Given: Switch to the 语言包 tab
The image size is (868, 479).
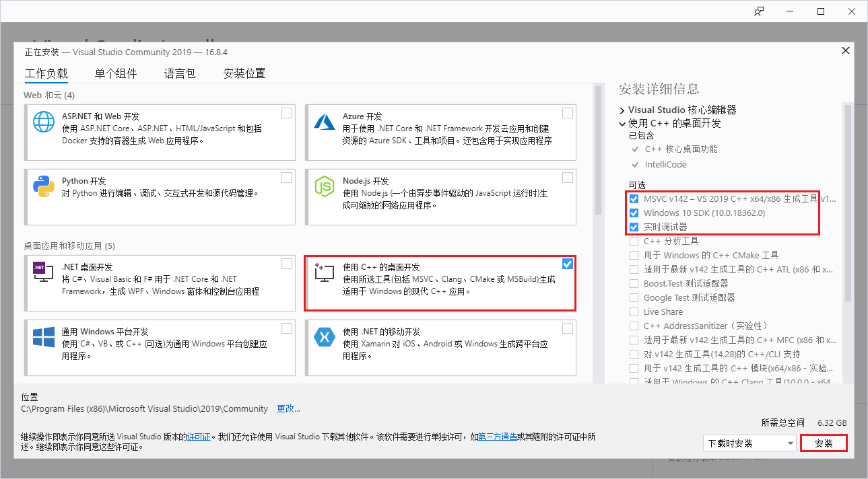Looking at the screenshot, I should (180, 73).
